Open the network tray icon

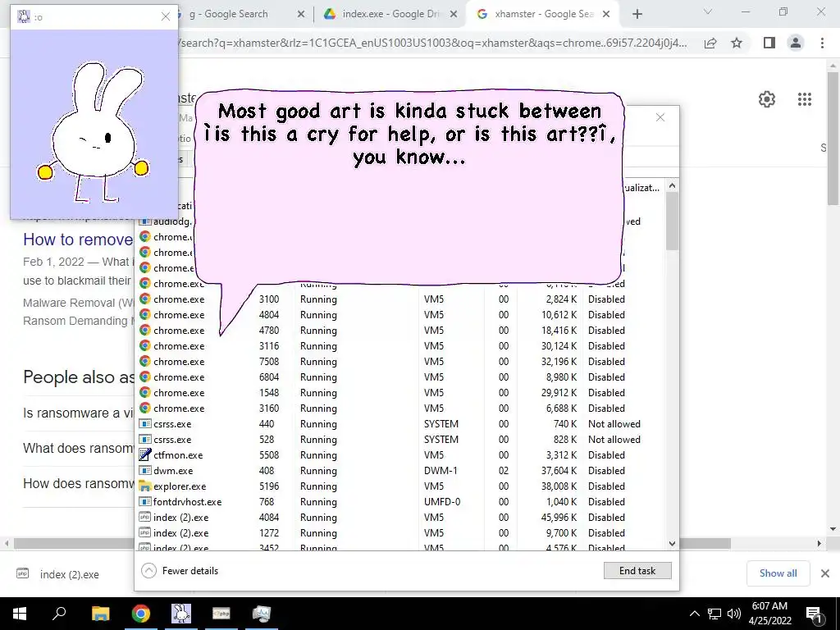pyautogui.click(x=714, y=614)
